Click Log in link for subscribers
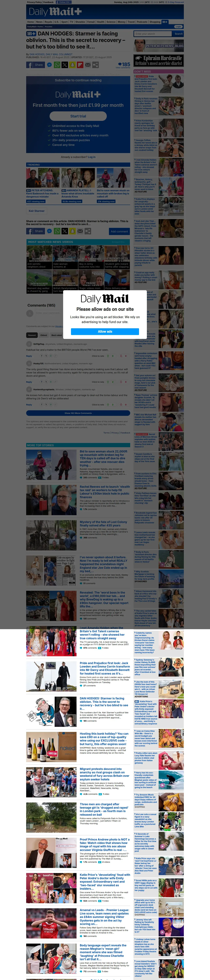This screenshot has height=980, width=210. 92,157
